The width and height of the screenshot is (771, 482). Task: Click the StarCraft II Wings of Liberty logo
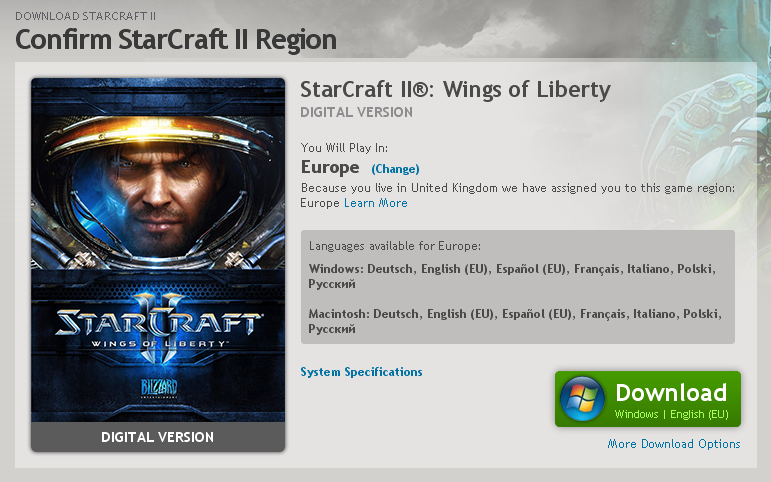pyautogui.click(x=158, y=325)
